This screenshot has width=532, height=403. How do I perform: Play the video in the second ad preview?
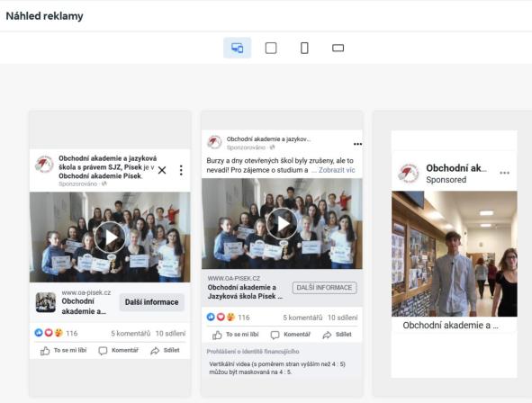click(282, 224)
